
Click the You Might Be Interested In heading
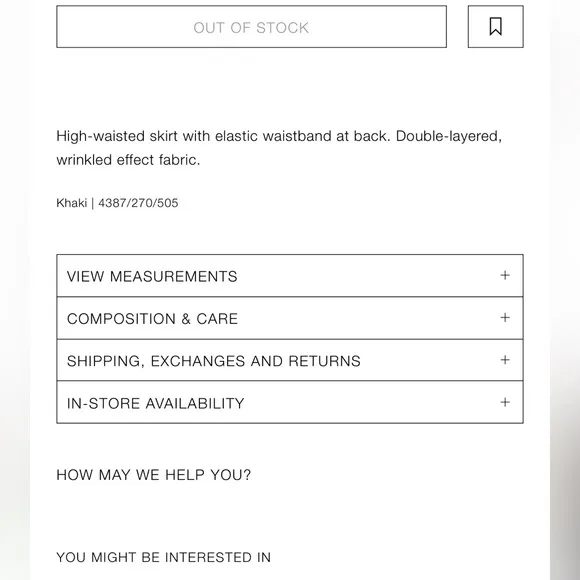coord(163,557)
